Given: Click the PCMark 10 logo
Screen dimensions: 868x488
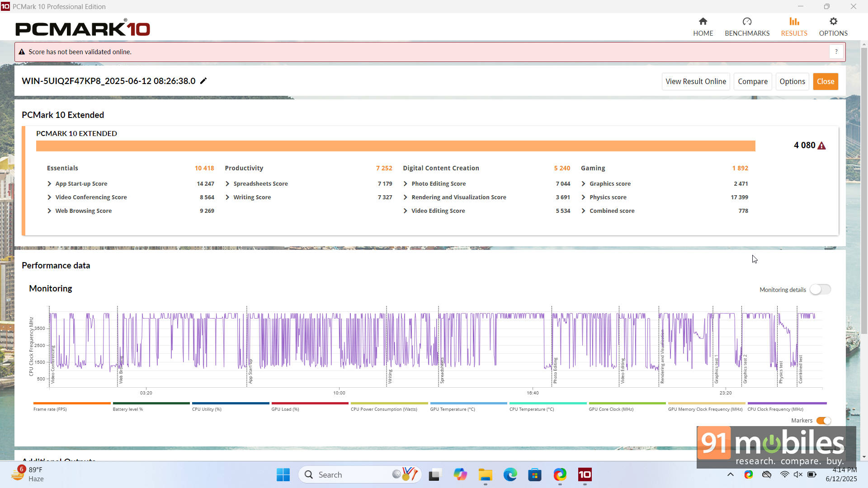Looking at the screenshot, I should [x=83, y=28].
